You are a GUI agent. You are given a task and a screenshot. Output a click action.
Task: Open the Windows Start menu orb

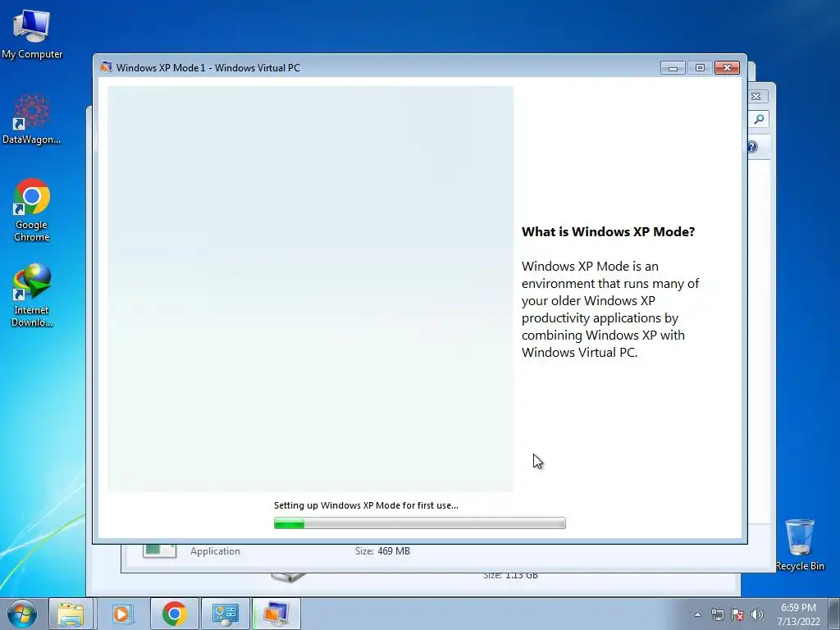coord(22,614)
